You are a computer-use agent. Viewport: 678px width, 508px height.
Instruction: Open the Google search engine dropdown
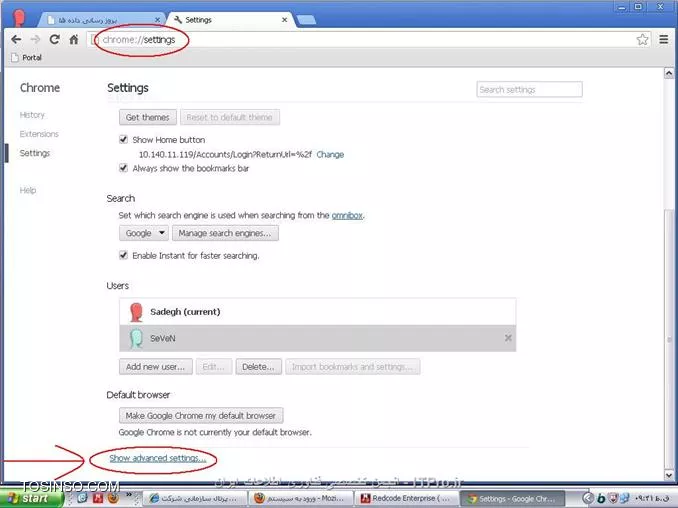tap(144, 233)
